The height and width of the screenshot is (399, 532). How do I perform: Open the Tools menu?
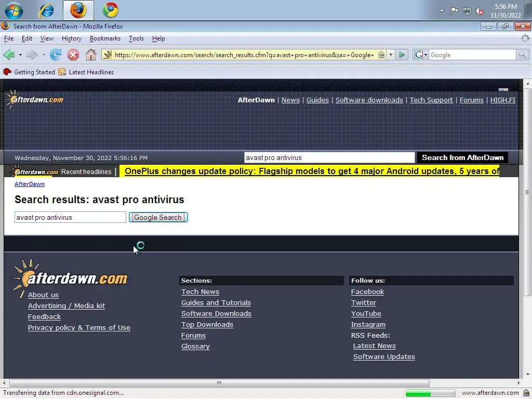click(137, 38)
